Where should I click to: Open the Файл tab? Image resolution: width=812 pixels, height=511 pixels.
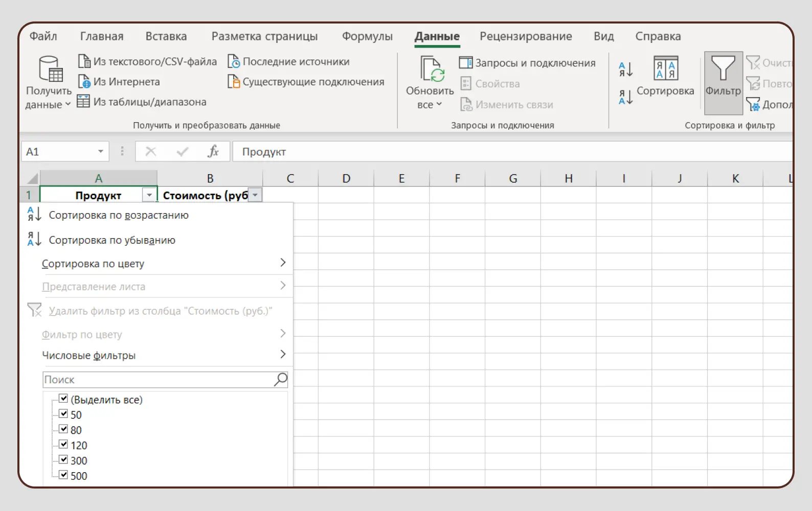point(43,36)
